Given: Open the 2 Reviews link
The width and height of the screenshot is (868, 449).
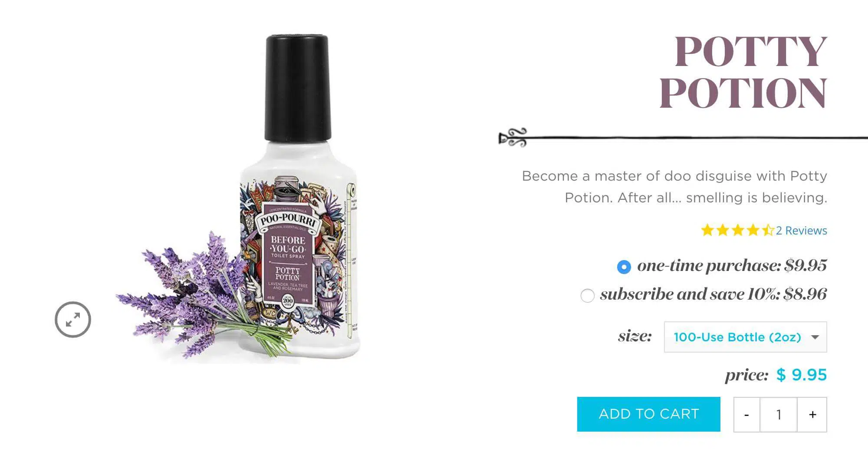Looking at the screenshot, I should tap(801, 231).
